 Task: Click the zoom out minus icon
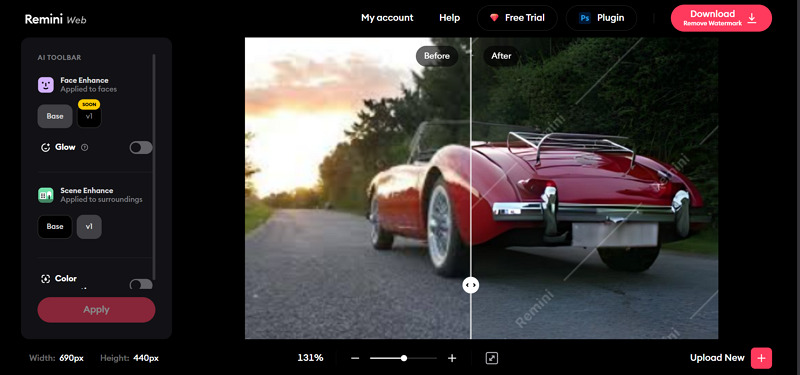coord(355,358)
